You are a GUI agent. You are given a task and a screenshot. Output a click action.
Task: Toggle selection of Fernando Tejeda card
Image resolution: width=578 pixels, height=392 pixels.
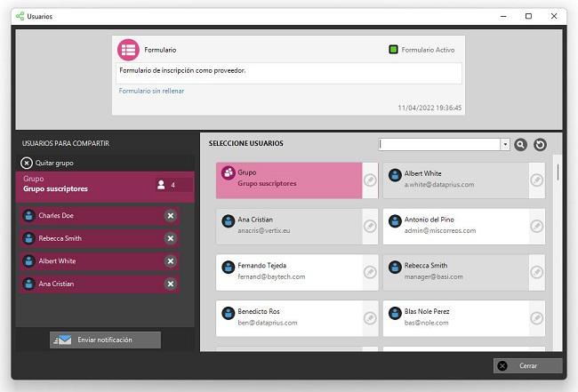click(289, 271)
